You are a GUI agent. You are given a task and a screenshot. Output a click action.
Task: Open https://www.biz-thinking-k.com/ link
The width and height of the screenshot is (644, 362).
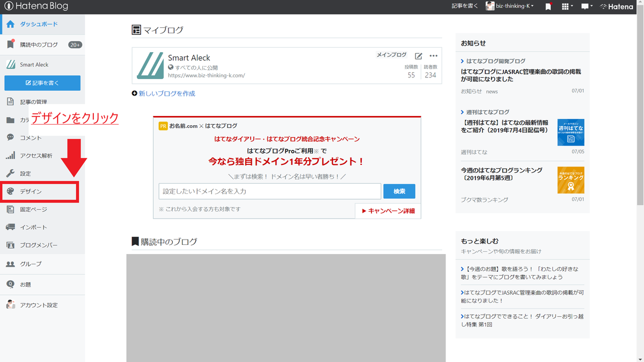(207, 75)
